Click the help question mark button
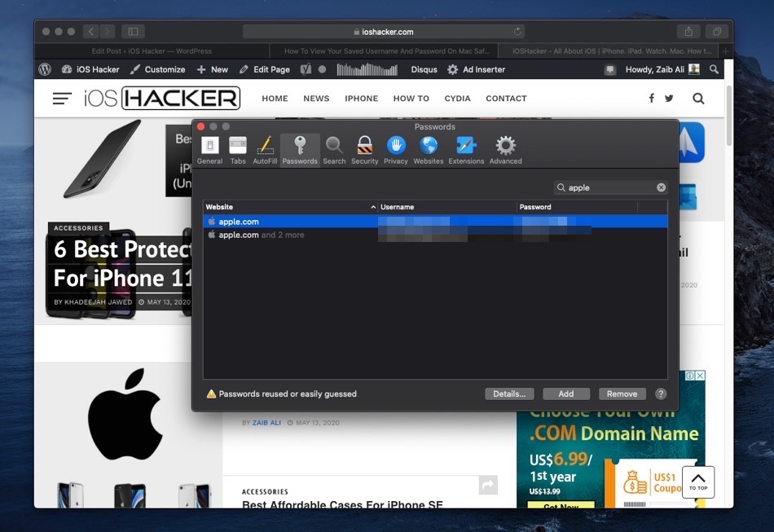 tap(661, 394)
